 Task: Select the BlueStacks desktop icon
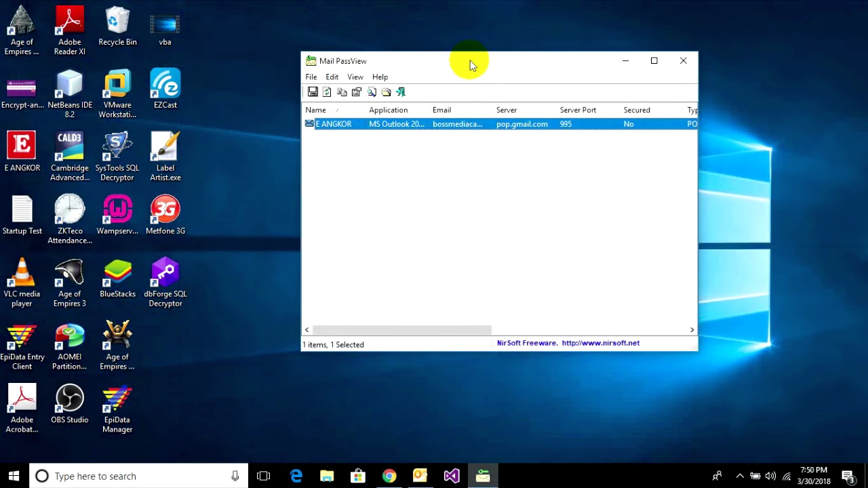[x=117, y=278]
